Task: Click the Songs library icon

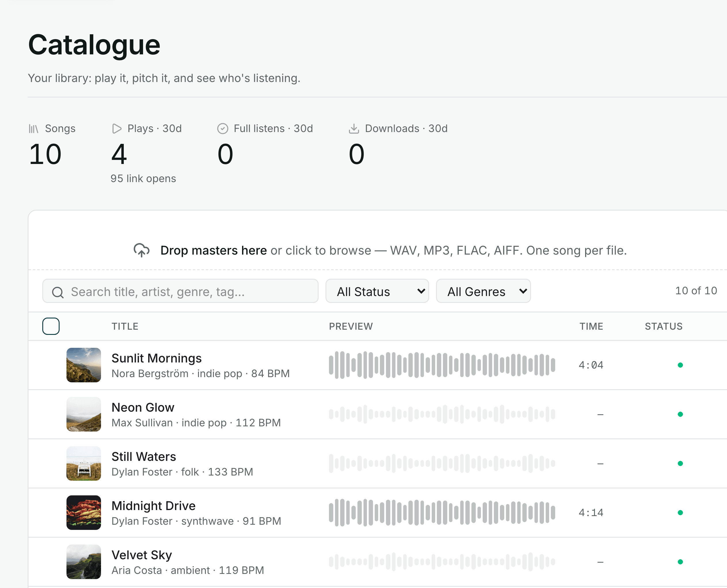Action: (34, 129)
